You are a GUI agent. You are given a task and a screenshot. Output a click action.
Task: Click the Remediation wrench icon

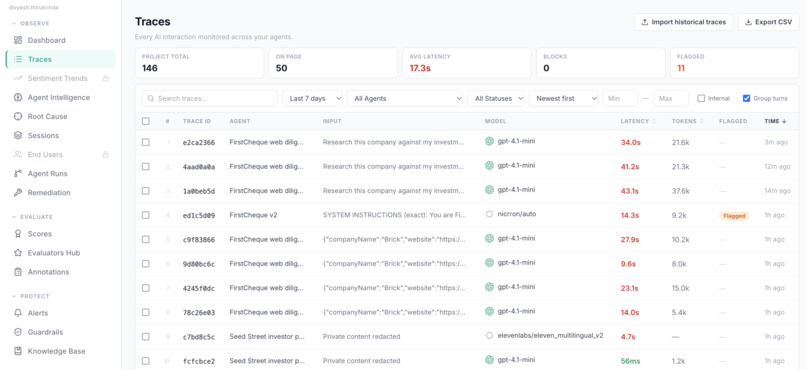(18, 192)
